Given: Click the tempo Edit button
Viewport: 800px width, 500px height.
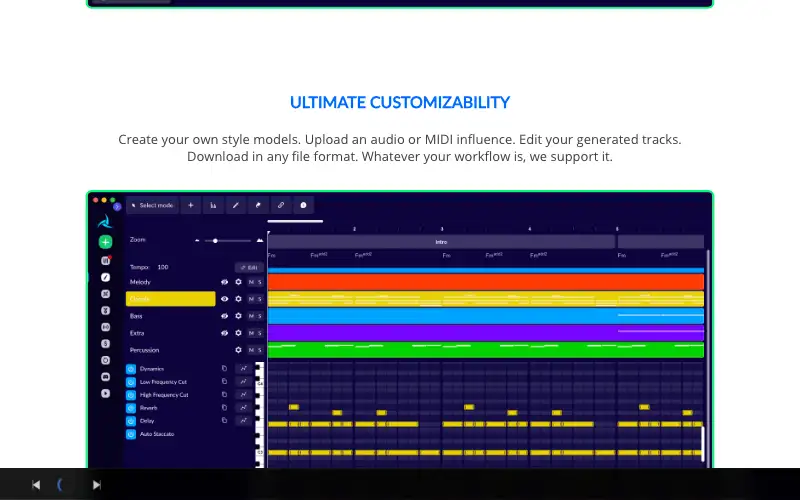Looking at the screenshot, I should click(x=249, y=267).
